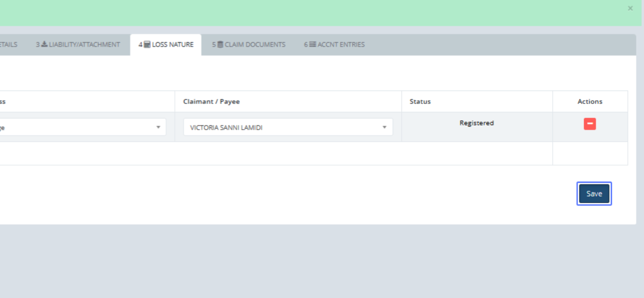Click the list icon on Accnt Entries tab
This screenshot has height=298, width=644.
point(312,45)
